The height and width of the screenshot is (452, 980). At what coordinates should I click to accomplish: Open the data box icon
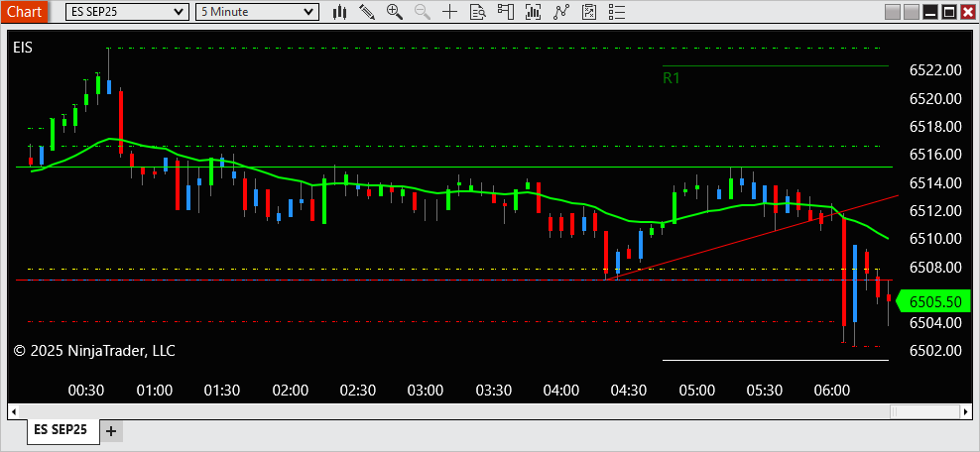click(x=477, y=11)
